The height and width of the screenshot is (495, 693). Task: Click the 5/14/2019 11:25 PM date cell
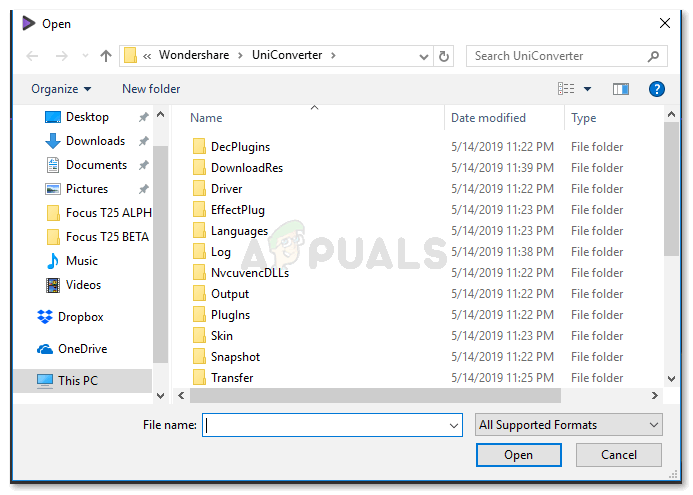(502, 378)
